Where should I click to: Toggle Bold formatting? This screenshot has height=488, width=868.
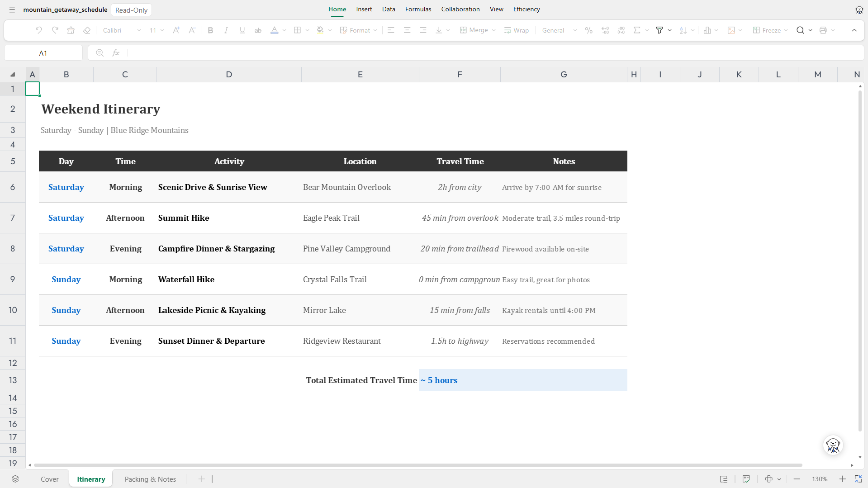tap(210, 30)
